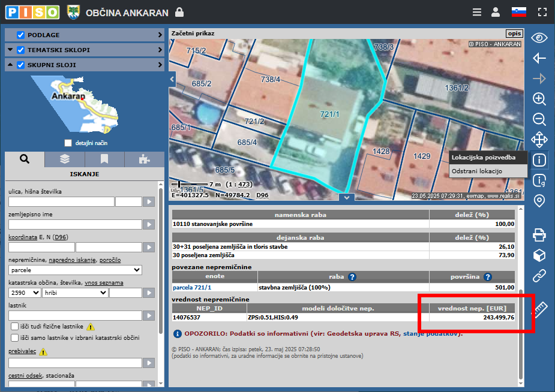Toggle the PODLAGE layer checkbox

point(21,35)
